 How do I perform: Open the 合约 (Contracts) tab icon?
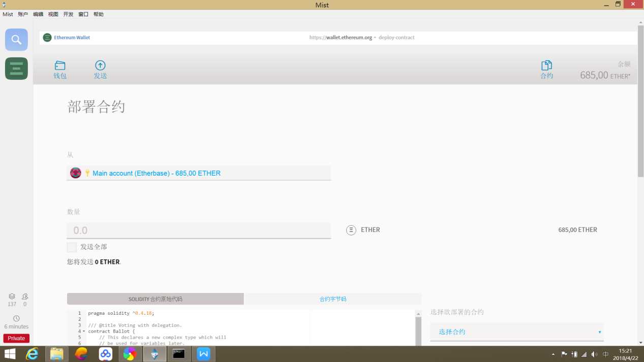pyautogui.click(x=546, y=65)
